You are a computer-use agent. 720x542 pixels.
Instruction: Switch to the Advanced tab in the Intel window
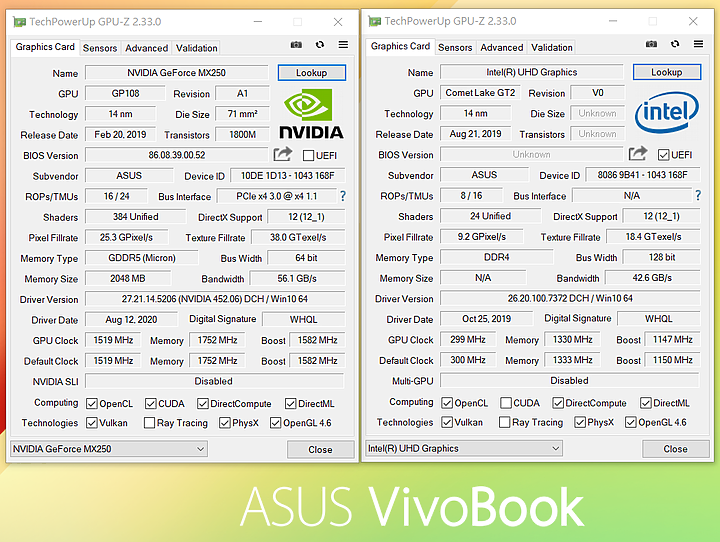click(502, 47)
